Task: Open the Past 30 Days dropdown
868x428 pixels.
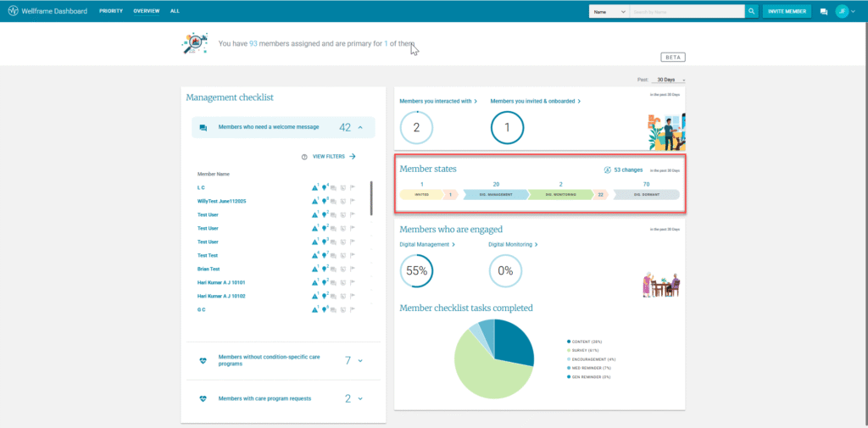Action: [x=670, y=80]
